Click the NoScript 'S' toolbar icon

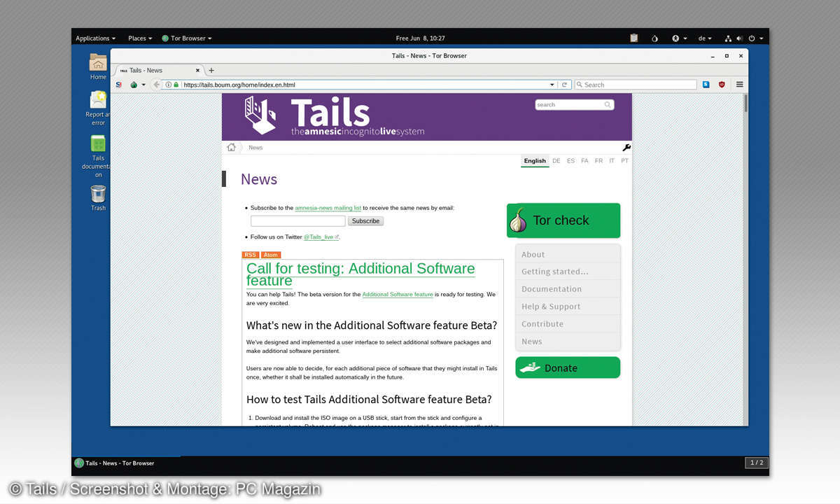pyautogui.click(x=118, y=85)
